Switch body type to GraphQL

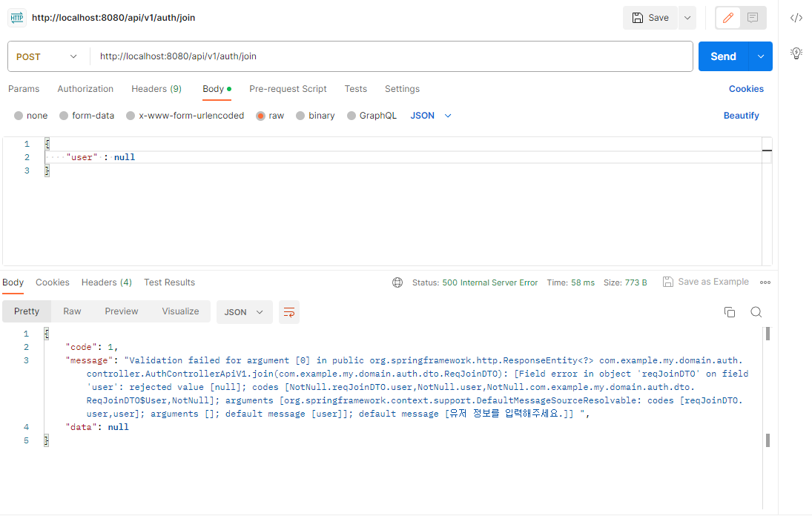pos(372,115)
